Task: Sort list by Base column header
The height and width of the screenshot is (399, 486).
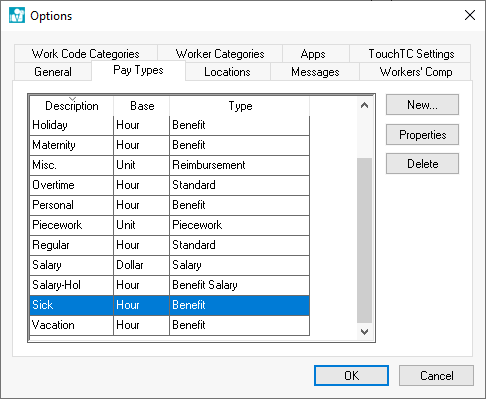Action: 142,106
